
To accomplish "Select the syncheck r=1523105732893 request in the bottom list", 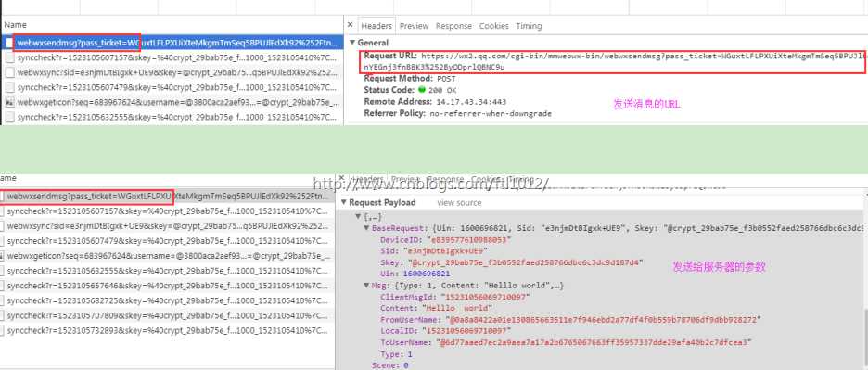I will click(167, 331).
